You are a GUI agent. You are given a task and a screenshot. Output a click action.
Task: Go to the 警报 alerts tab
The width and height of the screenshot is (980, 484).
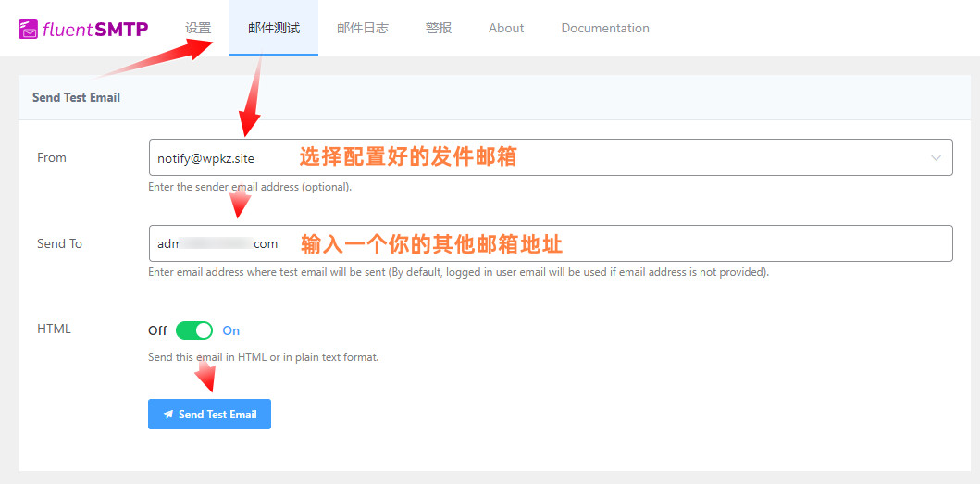pyautogui.click(x=439, y=28)
